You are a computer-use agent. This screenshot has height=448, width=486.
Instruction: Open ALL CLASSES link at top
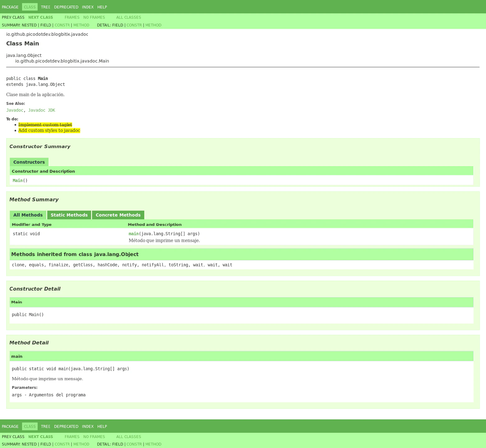coord(128,17)
